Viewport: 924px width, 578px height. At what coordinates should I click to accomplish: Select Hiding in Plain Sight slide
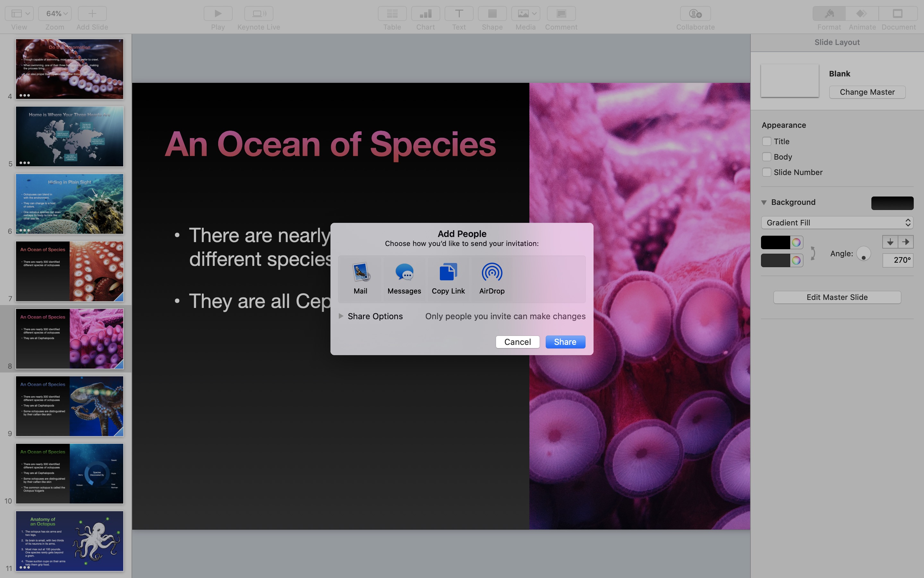[70, 204]
